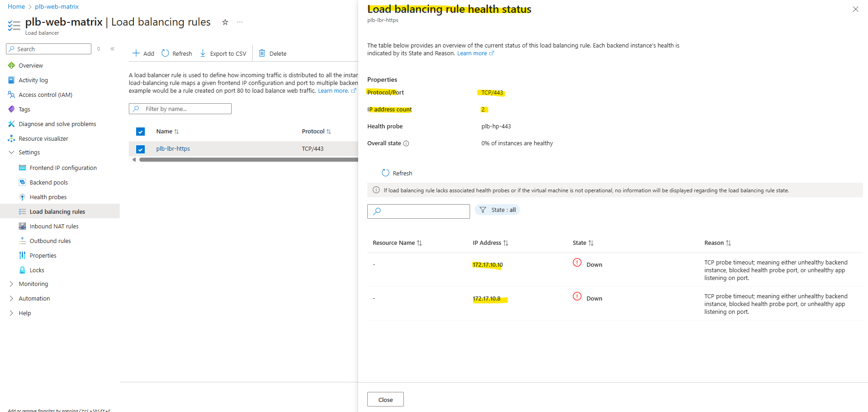868x412 pixels.
Task: Toggle the select-all checkbox in the Name header
Action: (140, 132)
